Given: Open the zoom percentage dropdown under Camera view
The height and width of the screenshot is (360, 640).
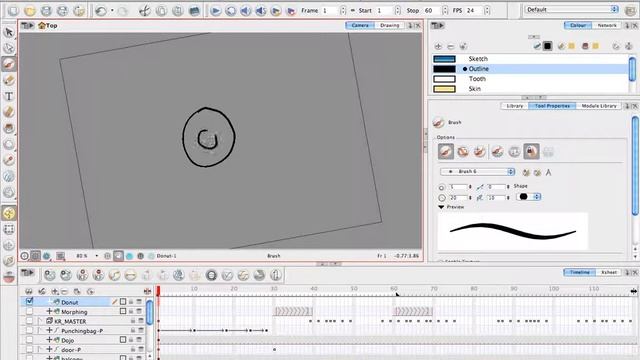Looking at the screenshot, I should point(97,256).
